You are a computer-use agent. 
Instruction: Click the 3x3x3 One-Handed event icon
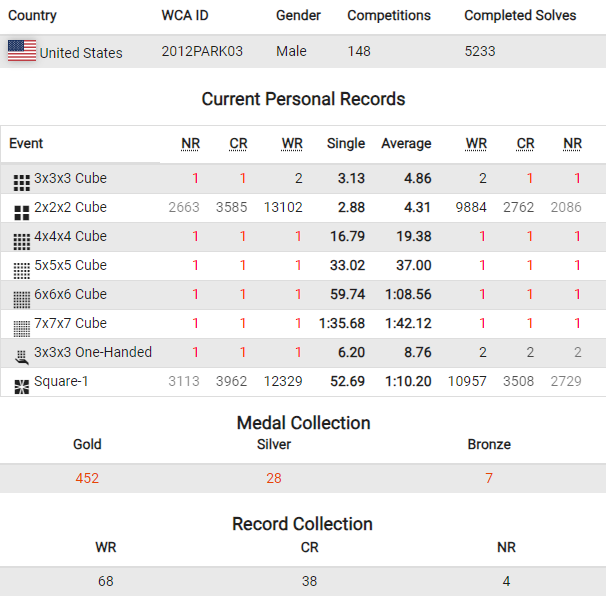(21, 356)
